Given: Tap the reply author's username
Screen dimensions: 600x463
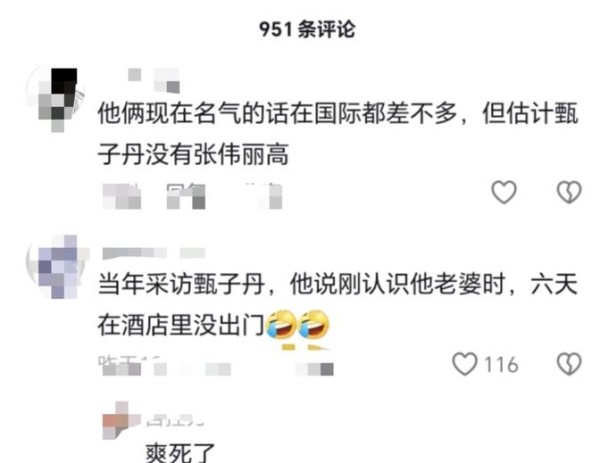Looking at the screenshot, I should [175, 420].
